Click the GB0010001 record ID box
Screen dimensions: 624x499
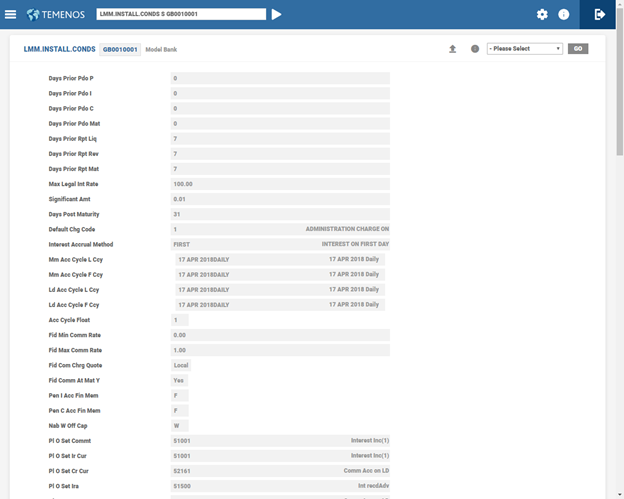pyautogui.click(x=120, y=49)
